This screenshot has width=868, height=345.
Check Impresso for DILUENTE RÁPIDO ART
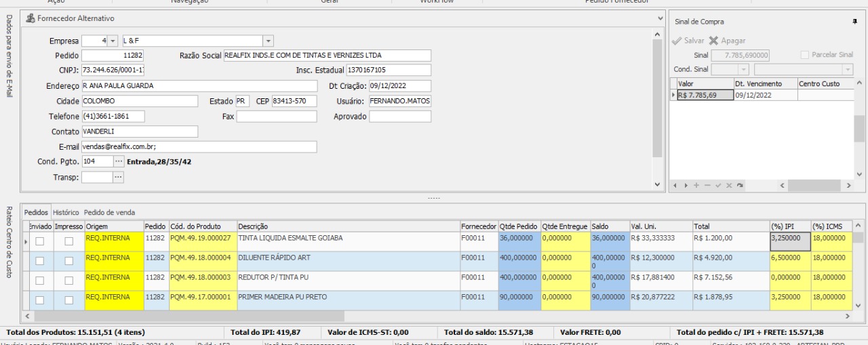tap(68, 261)
